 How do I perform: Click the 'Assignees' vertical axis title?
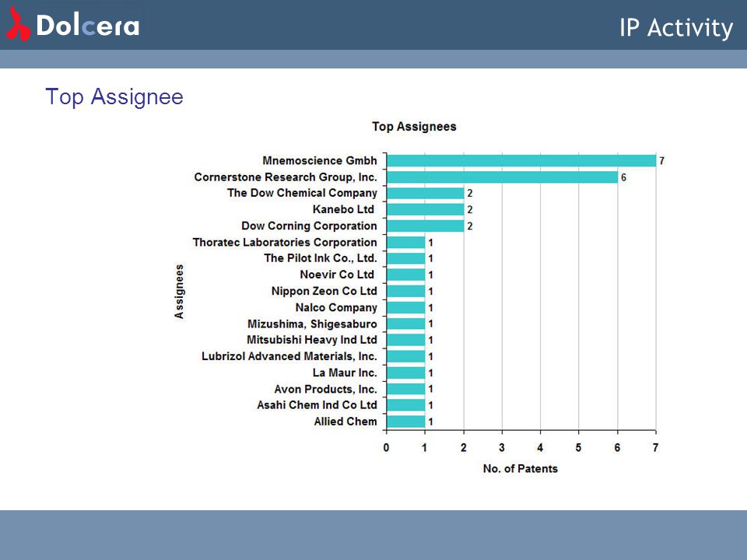coord(179,292)
